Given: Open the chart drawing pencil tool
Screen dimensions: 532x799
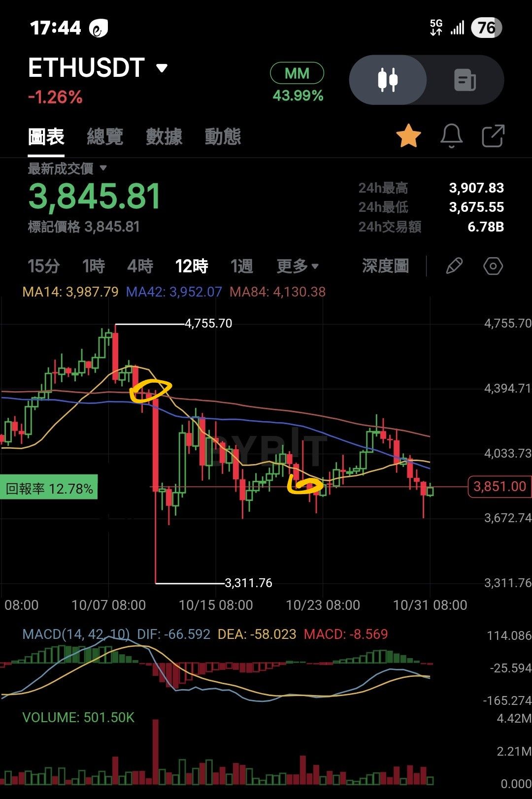Looking at the screenshot, I should (x=454, y=266).
